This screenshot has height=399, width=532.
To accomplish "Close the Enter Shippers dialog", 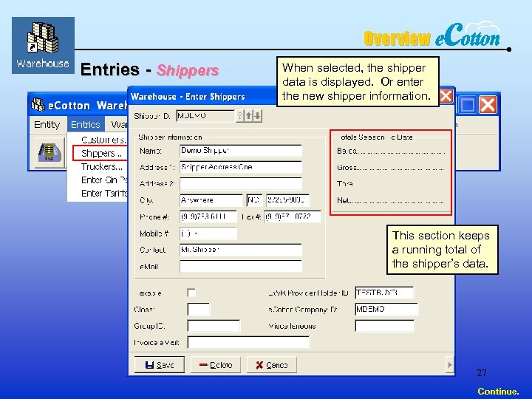I will tap(446, 96).
